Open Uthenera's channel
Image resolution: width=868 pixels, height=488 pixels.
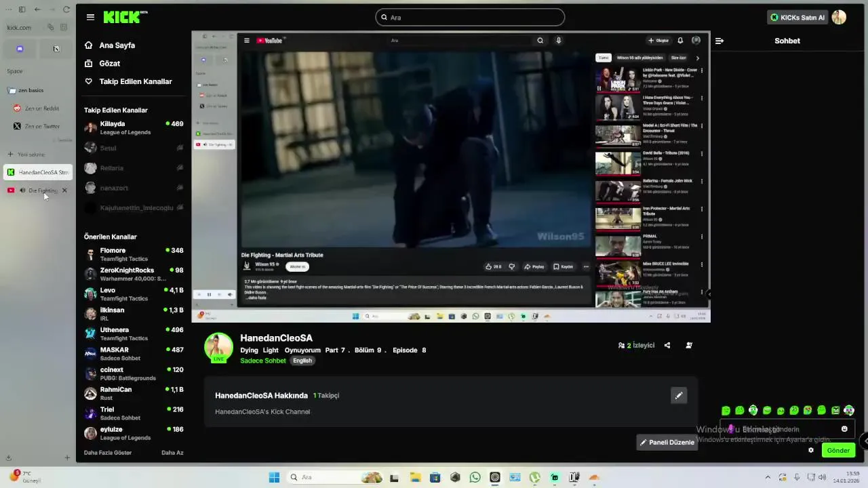pyautogui.click(x=134, y=333)
